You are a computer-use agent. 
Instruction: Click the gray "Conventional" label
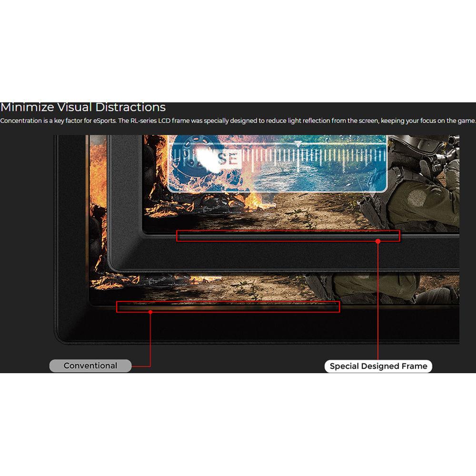pyautogui.click(x=90, y=366)
